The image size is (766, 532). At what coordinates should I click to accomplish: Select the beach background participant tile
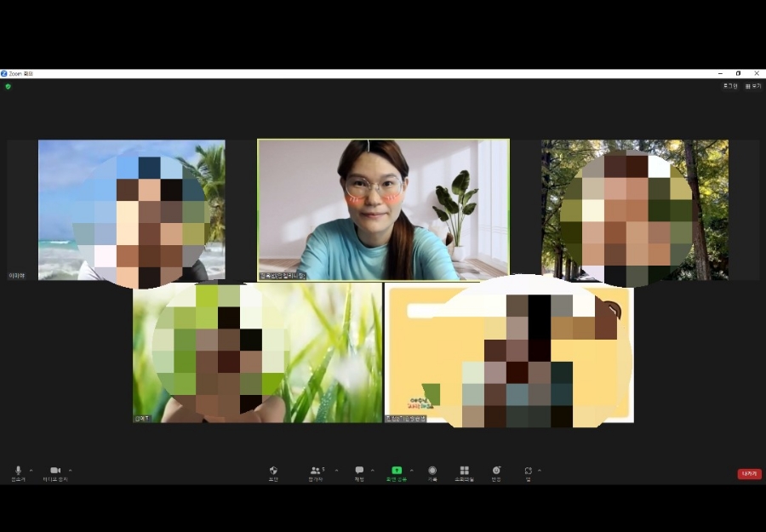(x=131, y=210)
